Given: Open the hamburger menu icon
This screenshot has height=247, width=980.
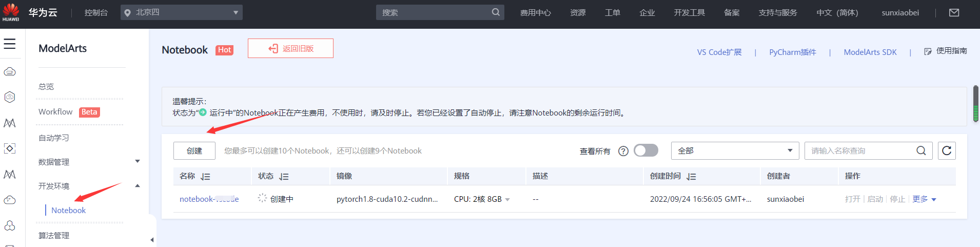Looking at the screenshot, I should 10,44.
